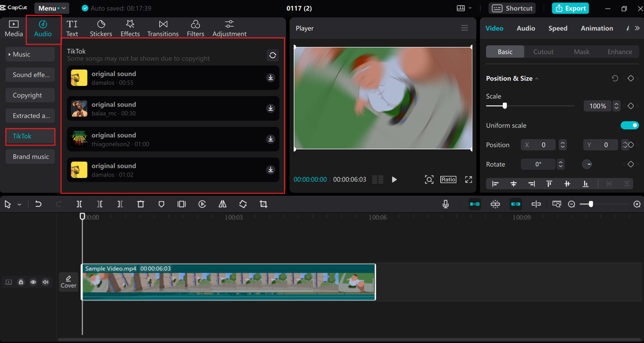Align clip to left edge

[496, 184]
